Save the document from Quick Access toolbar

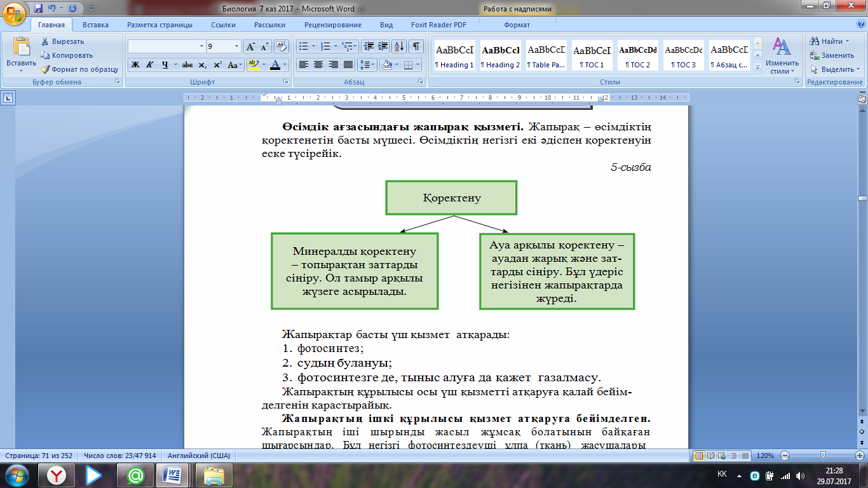click(x=38, y=9)
